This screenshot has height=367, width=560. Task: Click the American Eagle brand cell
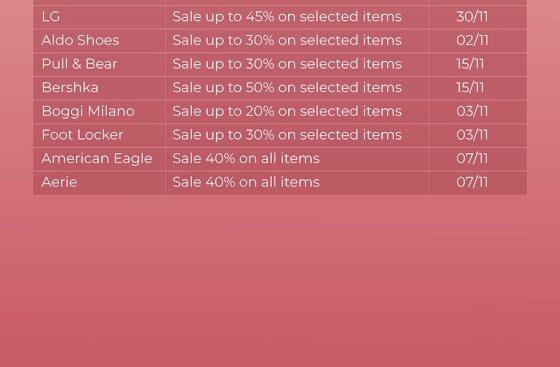97,159
